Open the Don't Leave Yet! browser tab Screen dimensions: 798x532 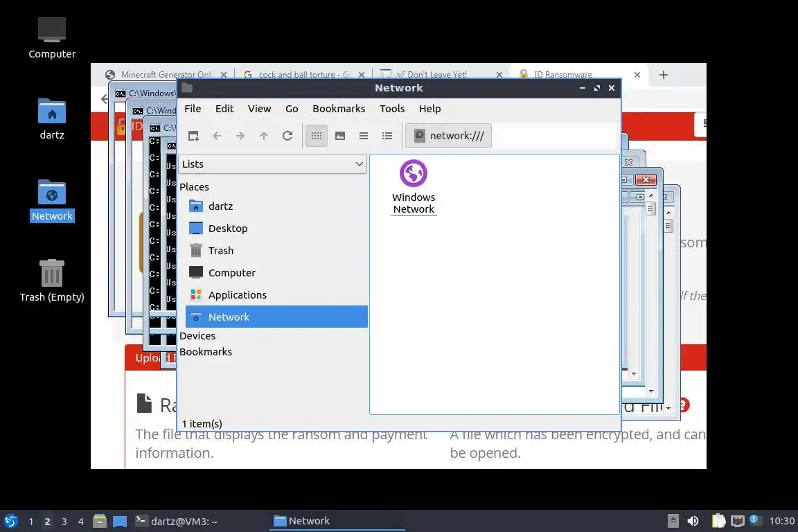438,74
